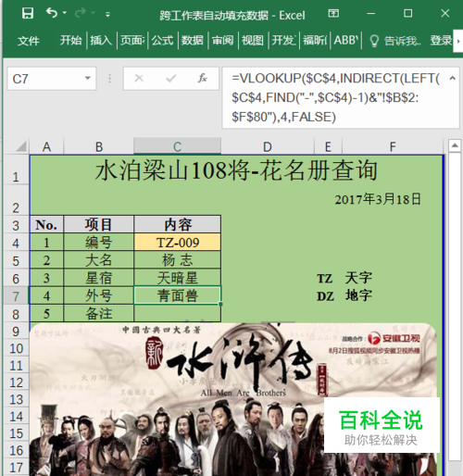Click the date cell 2017年3月18日

(x=378, y=199)
